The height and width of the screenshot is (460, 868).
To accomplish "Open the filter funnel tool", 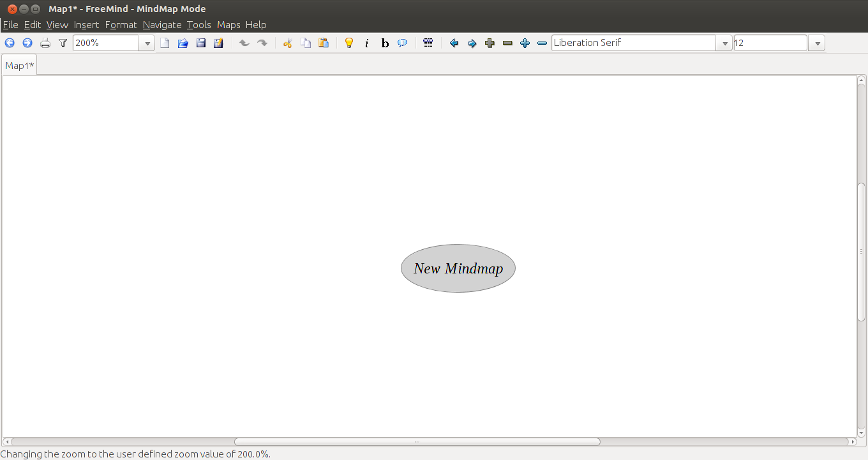I will (63, 43).
